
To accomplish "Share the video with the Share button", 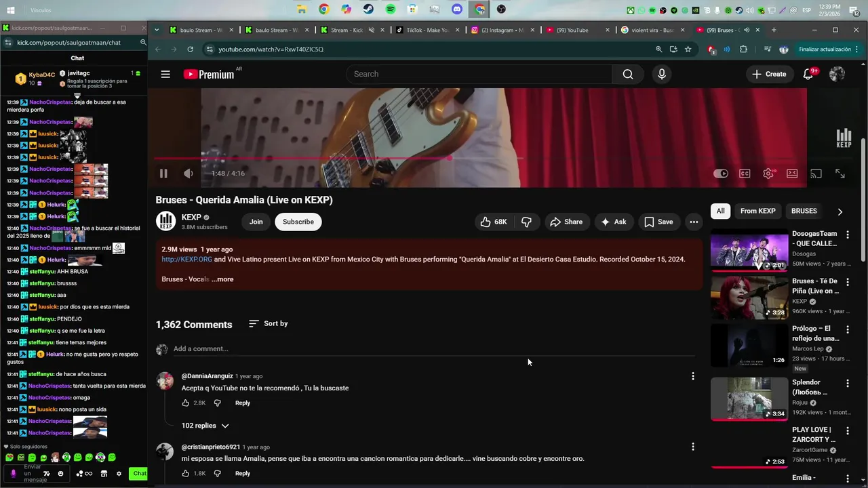I will coord(566,222).
